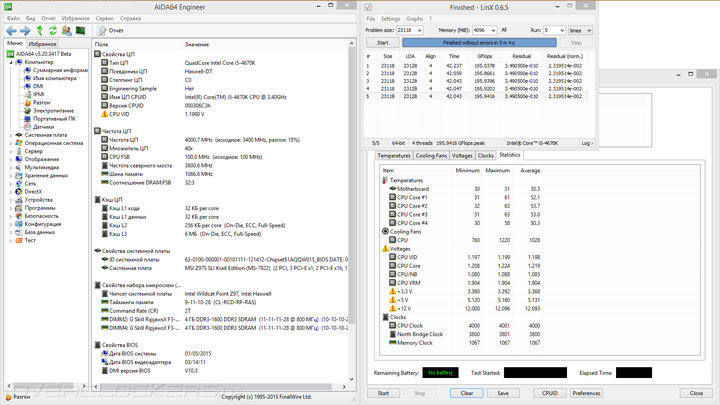Image resolution: width=720 pixels, height=405 pixels.
Task: Open the Сервис menu in AIDA64
Action: tap(104, 18)
